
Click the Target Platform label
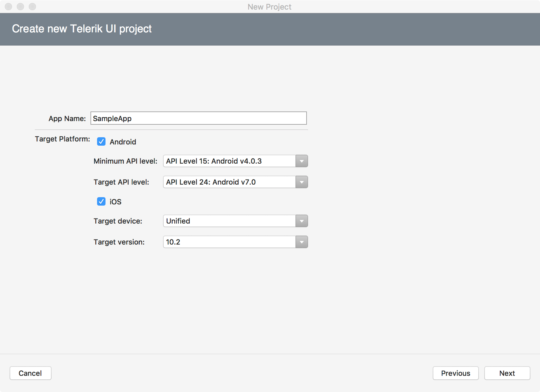(x=62, y=139)
